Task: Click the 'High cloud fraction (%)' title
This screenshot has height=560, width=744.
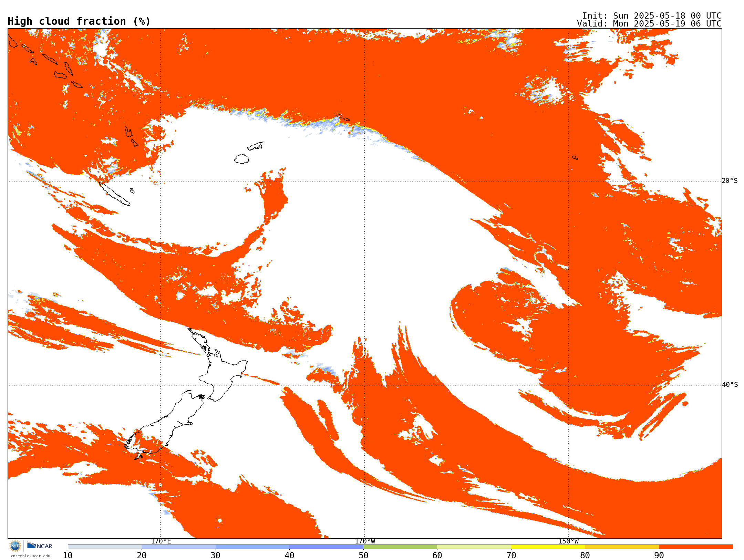Action: (x=79, y=21)
